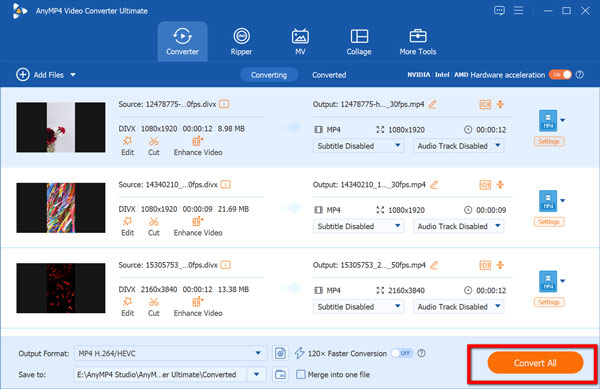Show source info for 15305753 divx file

(226, 265)
